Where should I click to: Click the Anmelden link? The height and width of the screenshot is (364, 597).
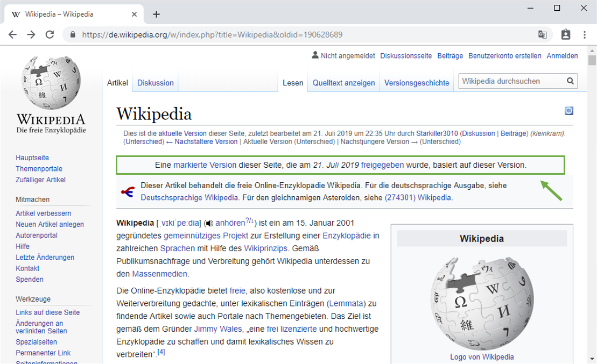[x=562, y=55]
